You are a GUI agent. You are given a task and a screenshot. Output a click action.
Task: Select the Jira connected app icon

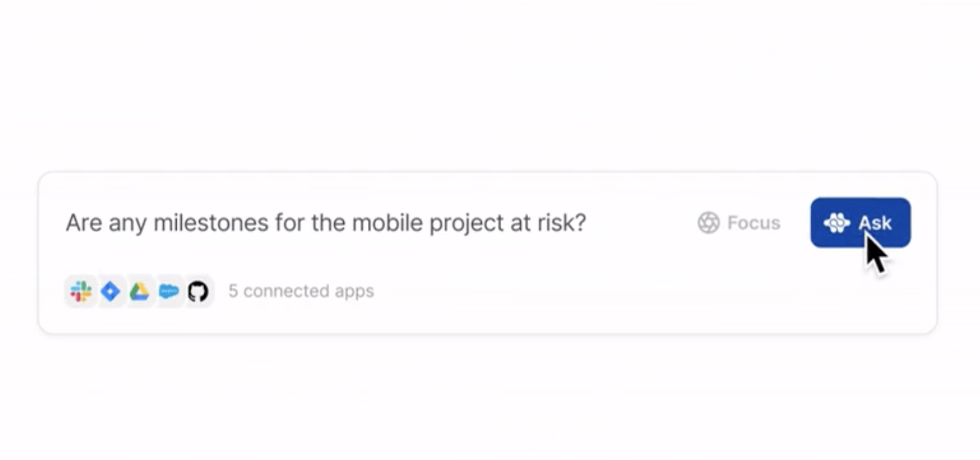click(x=110, y=291)
